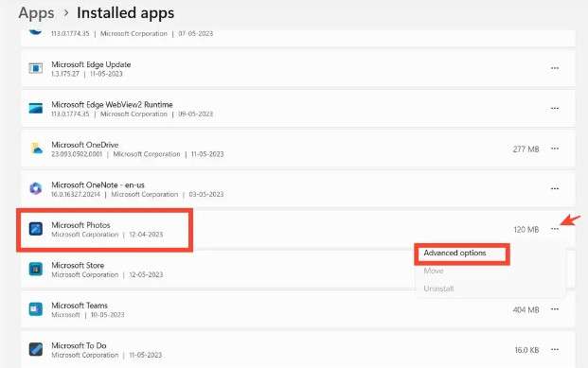Click the 03-05-2023 date for OneNote
This screenshot has width=588, height=368.
click(205, 194)
